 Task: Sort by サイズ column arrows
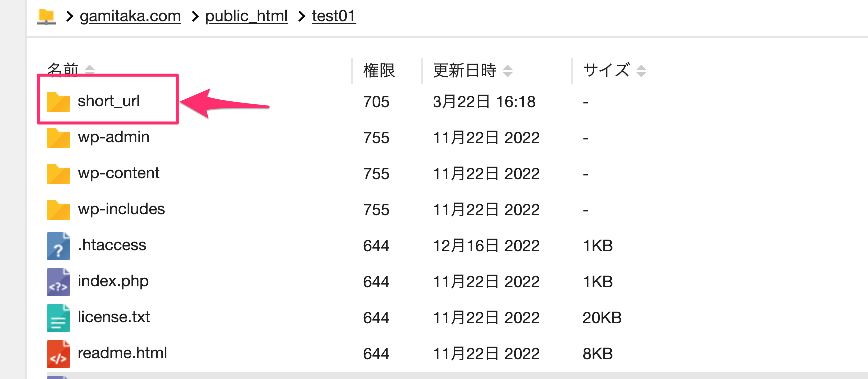point(641,71)
